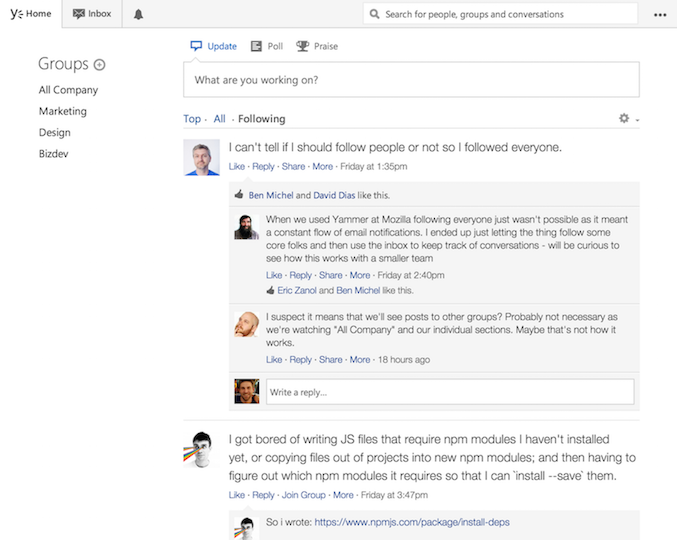Click avatar of 'followed everyone' post author

tap(202, 157)
